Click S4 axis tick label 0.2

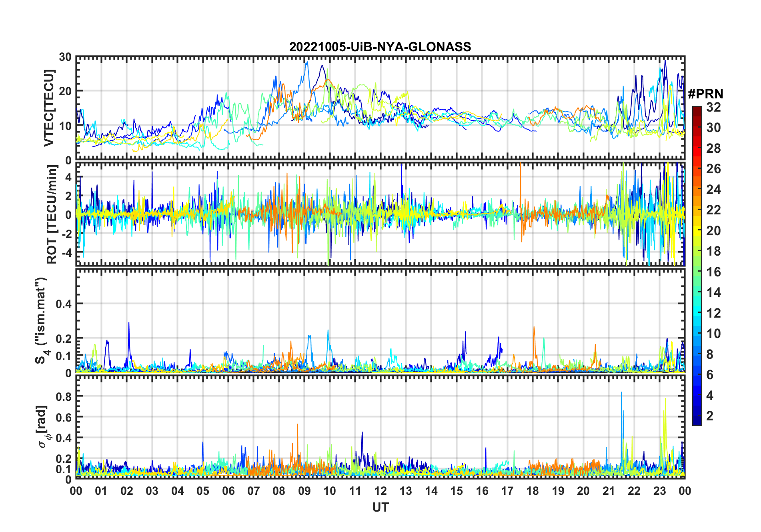[64, 338]
